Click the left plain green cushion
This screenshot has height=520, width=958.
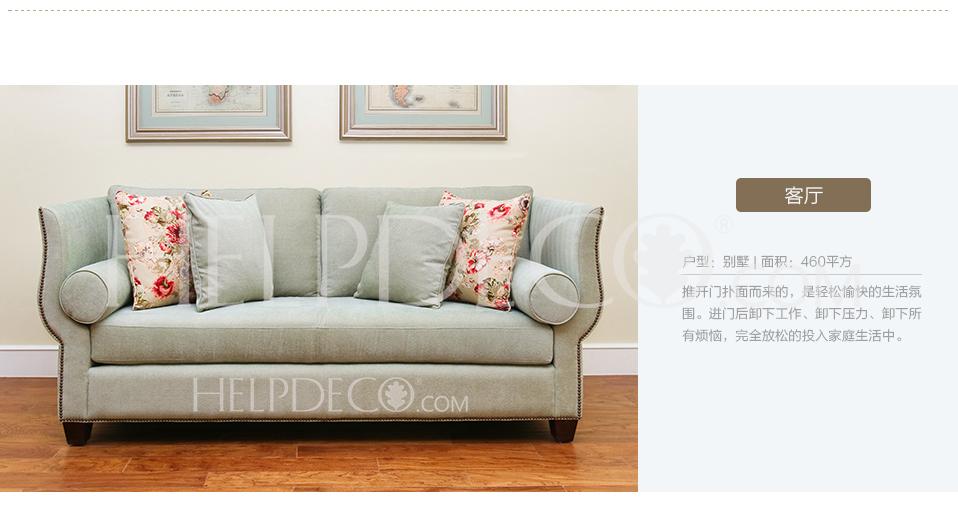228,251
